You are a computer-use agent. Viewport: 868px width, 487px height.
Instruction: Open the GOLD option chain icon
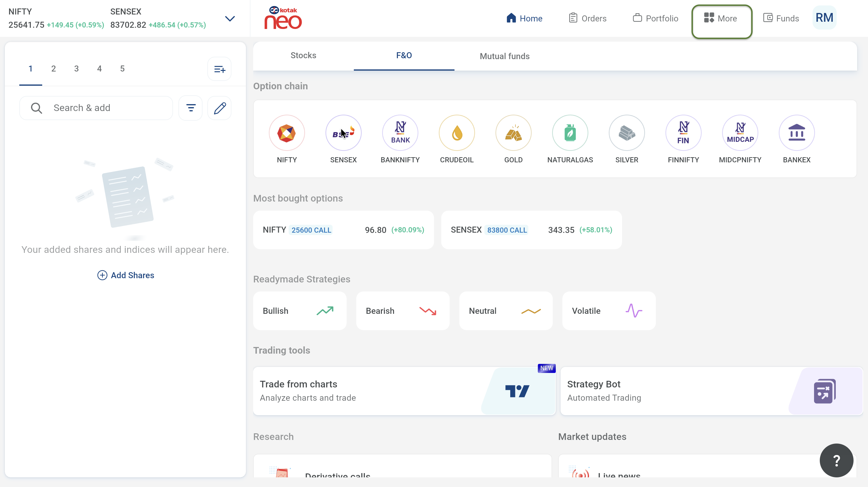click(x=513, y=133)
